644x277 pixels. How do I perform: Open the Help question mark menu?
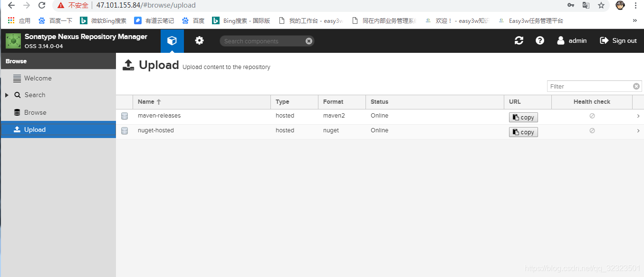coord(540,41)
